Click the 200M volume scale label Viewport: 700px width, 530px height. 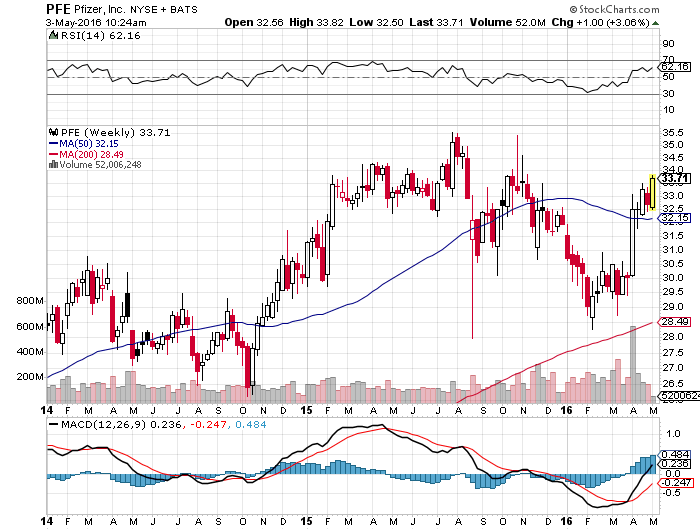coord(30,376)
